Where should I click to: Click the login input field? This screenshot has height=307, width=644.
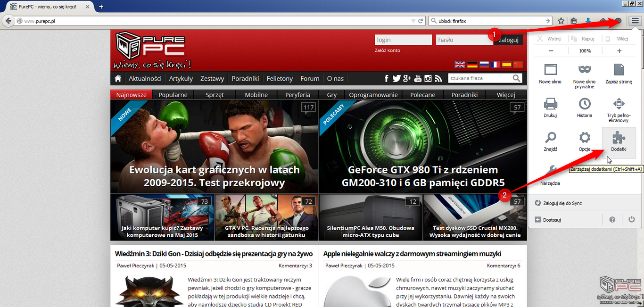(x=403, y=40)
